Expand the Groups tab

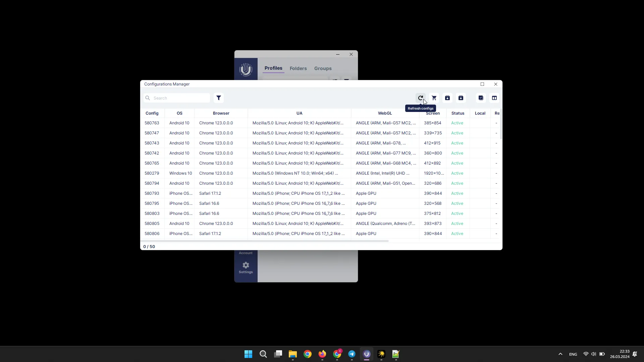click(323, 68)
